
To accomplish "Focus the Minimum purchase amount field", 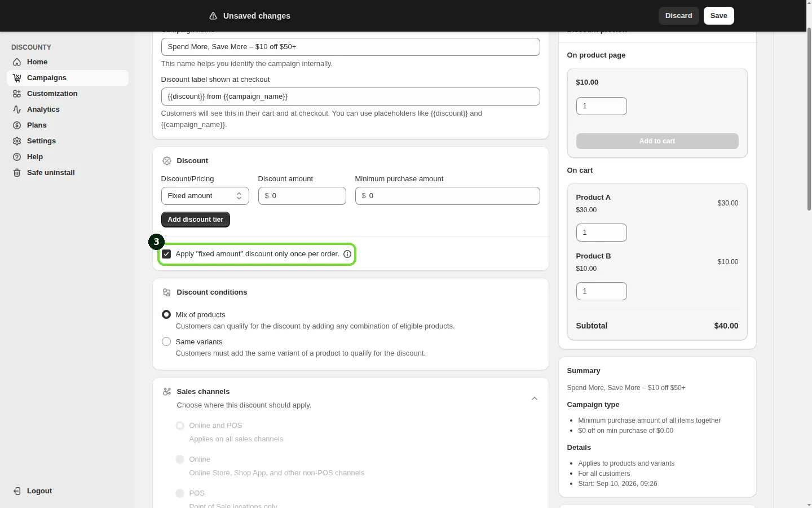I will [448, 196].
